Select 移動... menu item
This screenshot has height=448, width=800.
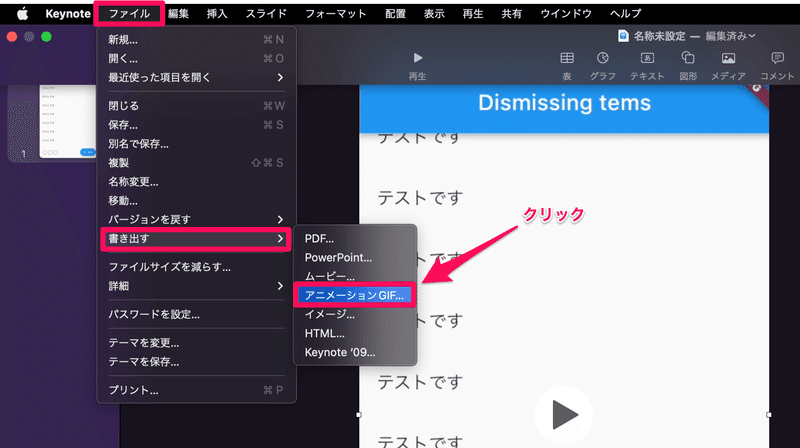(196, 201)
